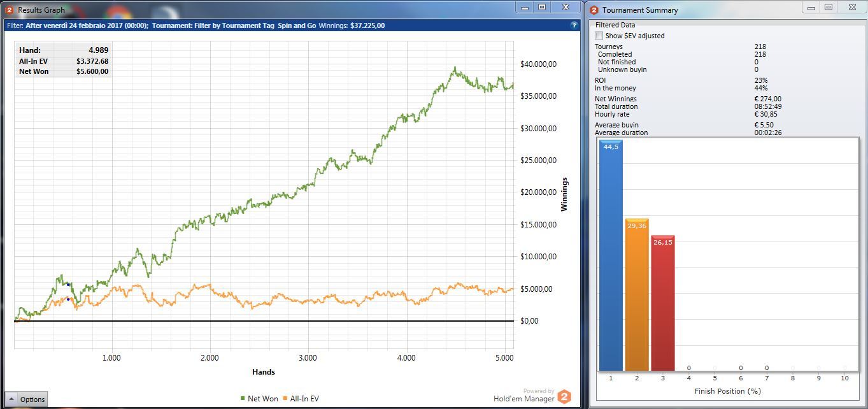Screen dimensions: 868x409
Task: Open the Options panel button
Action: (x=26, y=399)
